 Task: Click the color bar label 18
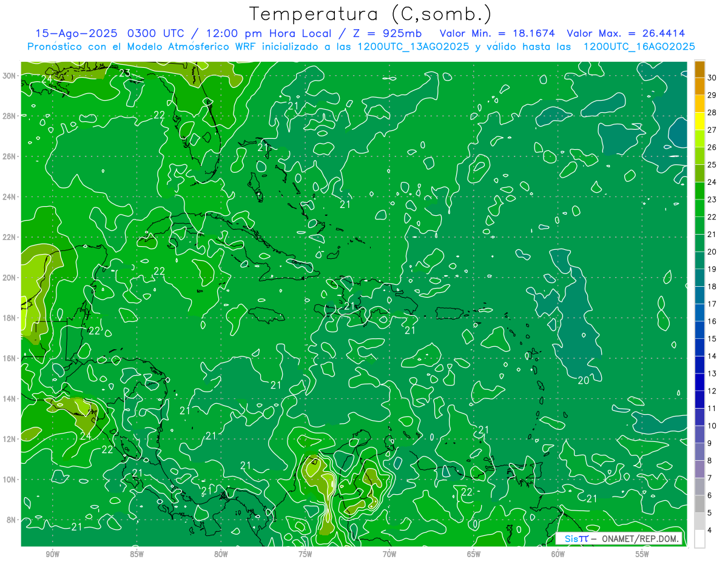[x=712, y=286]
